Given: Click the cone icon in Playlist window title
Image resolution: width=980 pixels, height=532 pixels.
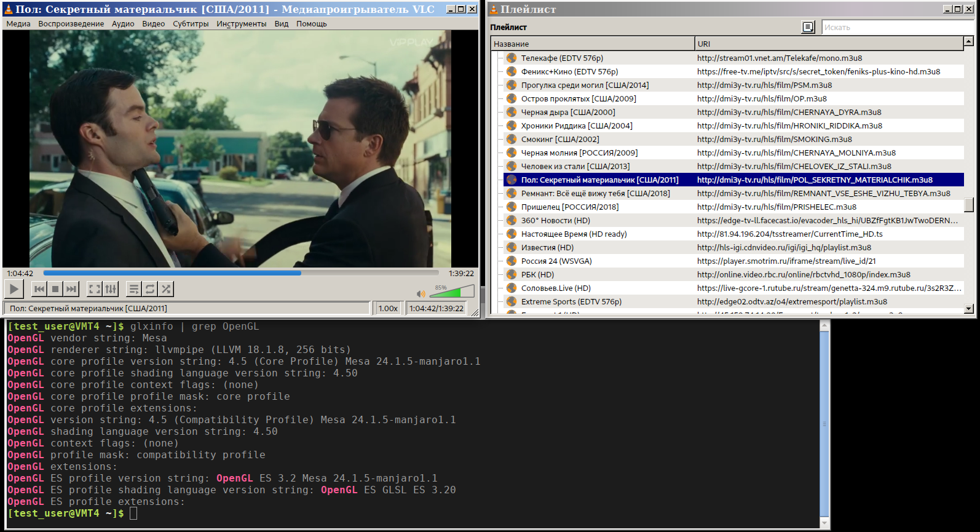Looking at the screenshot, I should coord(494,9).
